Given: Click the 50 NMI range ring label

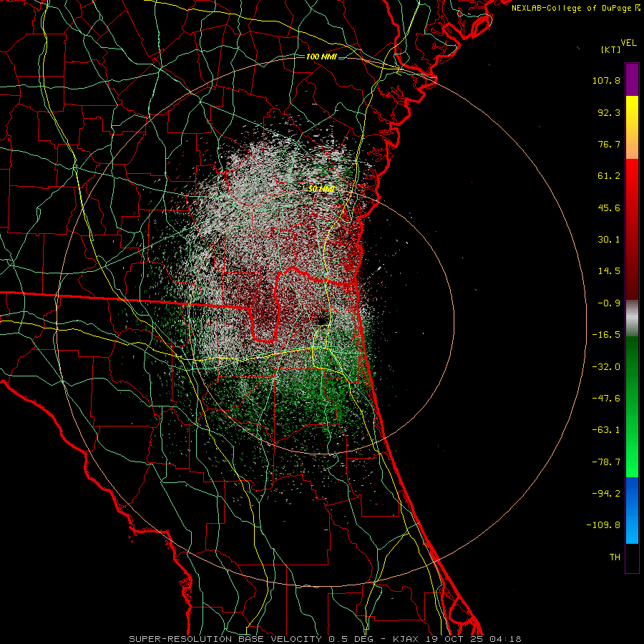Looking at the screenshot, I should click(x=321, y=189).
